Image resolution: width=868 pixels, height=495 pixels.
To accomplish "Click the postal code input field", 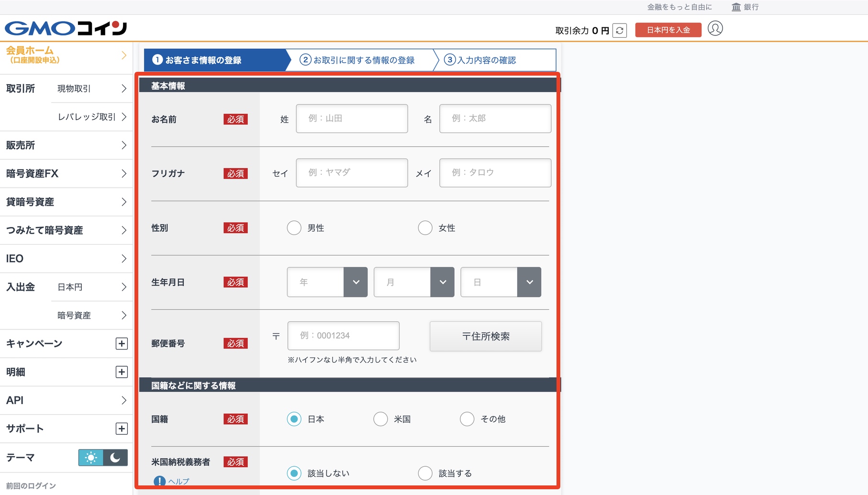I will pos(343,336).
